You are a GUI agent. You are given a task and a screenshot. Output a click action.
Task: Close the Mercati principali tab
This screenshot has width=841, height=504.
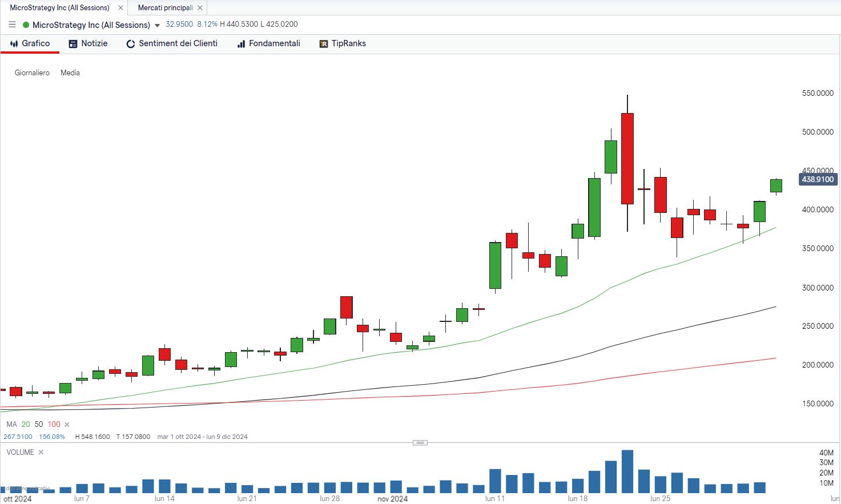200,8
